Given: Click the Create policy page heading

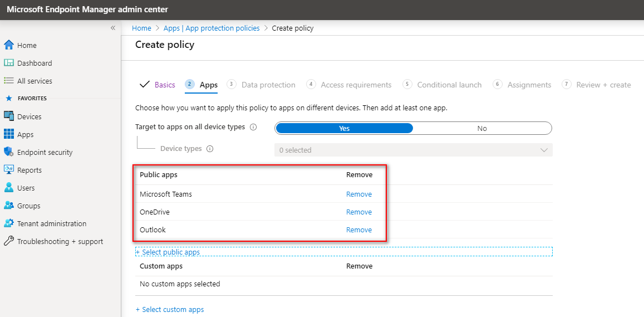Looking at the screenshot, I should coord(165,45).
